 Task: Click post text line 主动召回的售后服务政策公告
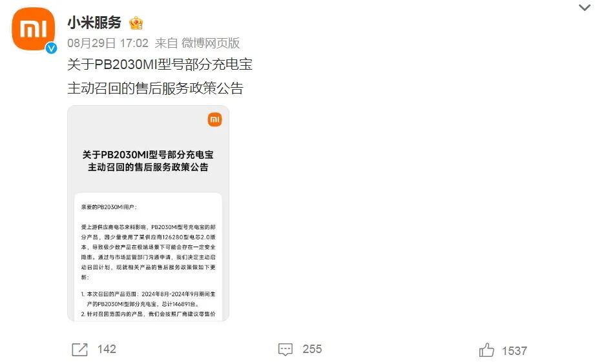pyautogui.click(x=155, y=88)
